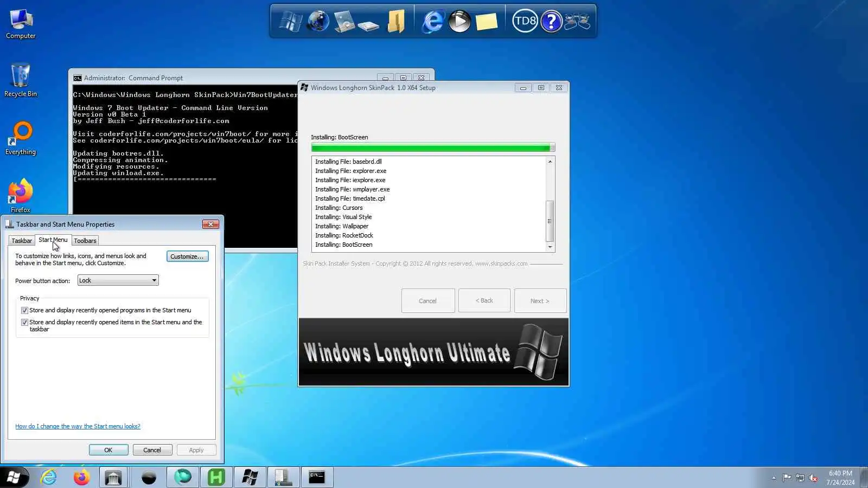Click Cancel in Taskbar Properties dialog
The height and width of the screenshot is (488, 868).
tap(152, 450)
